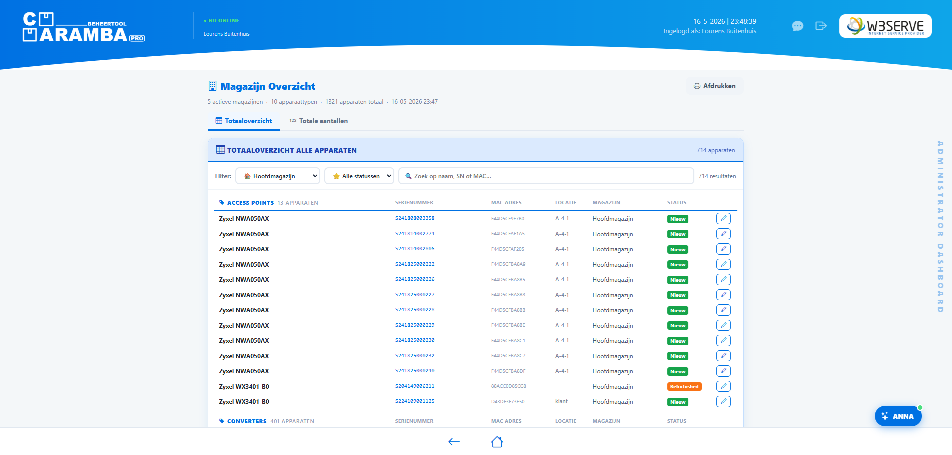
Task: Edit the orange-status Zyxel WX3401 B0 row
Action: click(723, 386)
